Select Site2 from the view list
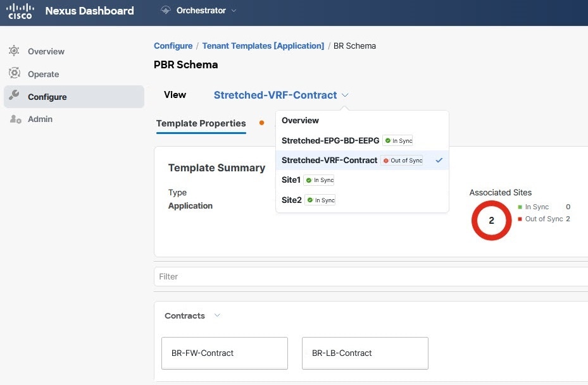This screenshot has height=385, width=588. click(x=292, y=200)
